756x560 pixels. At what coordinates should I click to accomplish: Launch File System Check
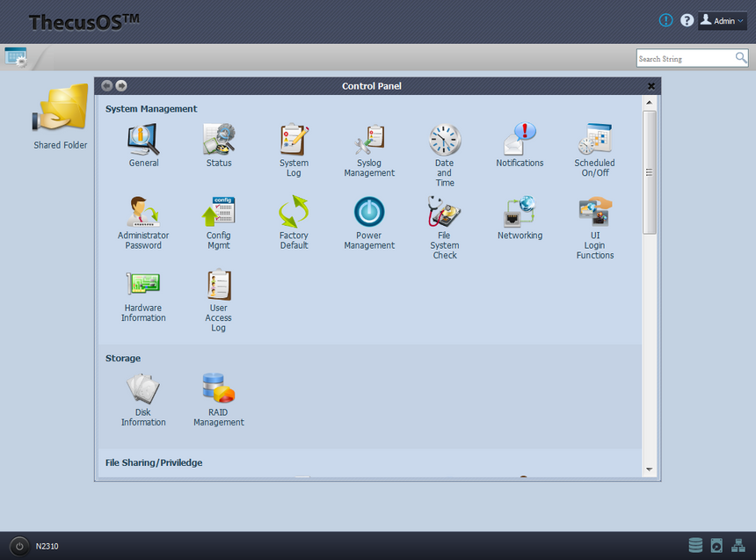point(445,213)
